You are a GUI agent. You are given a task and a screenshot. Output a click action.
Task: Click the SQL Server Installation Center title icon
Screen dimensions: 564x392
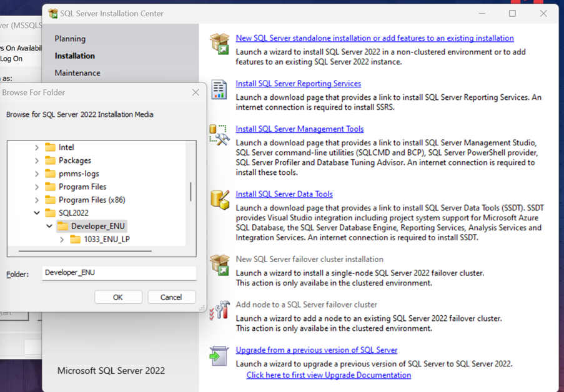[x=53, y=13]
